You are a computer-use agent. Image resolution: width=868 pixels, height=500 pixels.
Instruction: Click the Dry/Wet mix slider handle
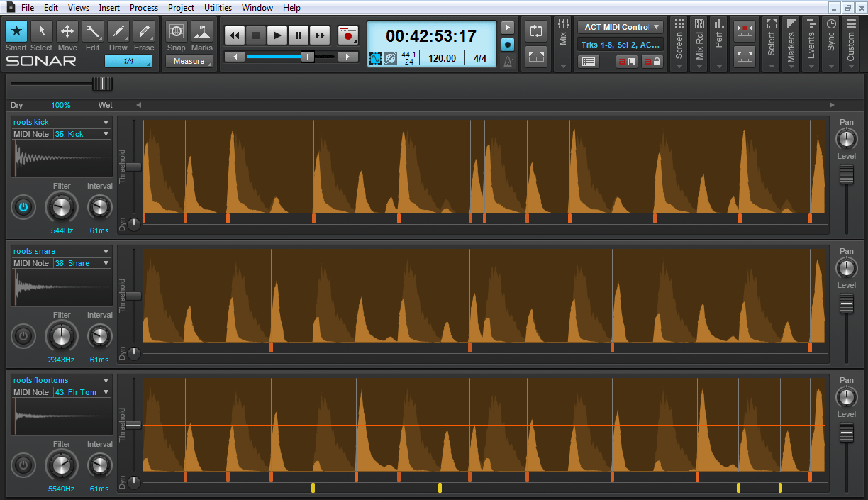tap(103, 84)
